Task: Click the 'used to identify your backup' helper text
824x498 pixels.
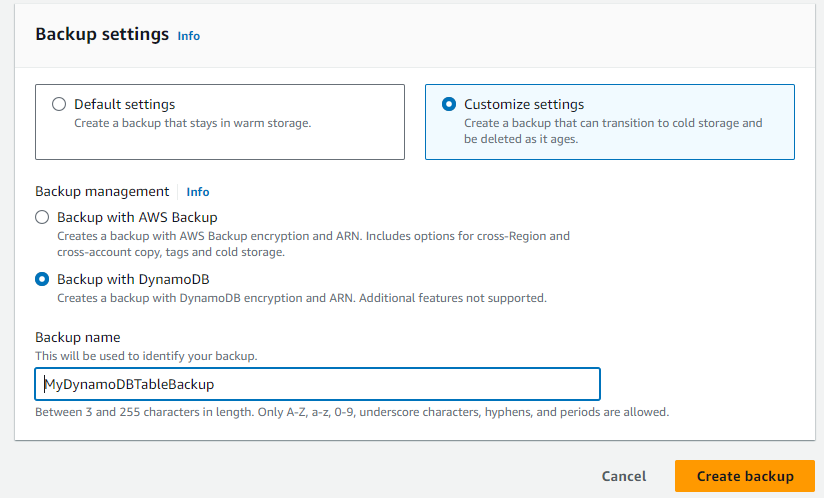Action: (x=146, y=356)
